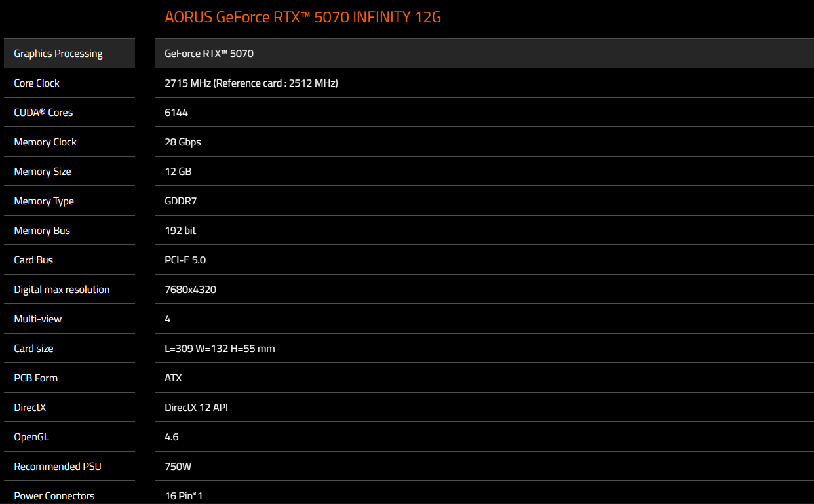The image size is (814, 504).
Task: Click the L=309 W=132 H=55 mm value
Action: coord(220,349)
